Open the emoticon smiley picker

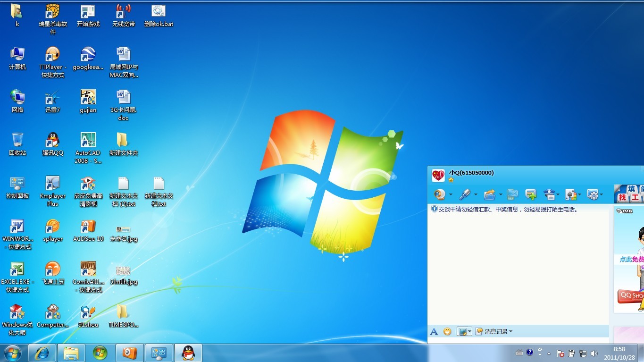[x=447, y=332]
